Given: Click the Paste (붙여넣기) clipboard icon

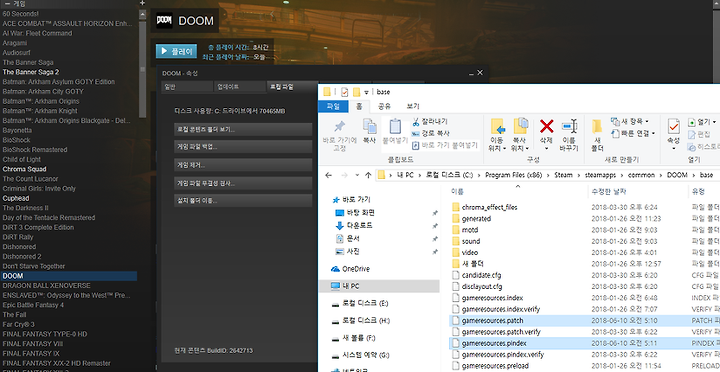Looking at the screenshot, I should point(395,126).
